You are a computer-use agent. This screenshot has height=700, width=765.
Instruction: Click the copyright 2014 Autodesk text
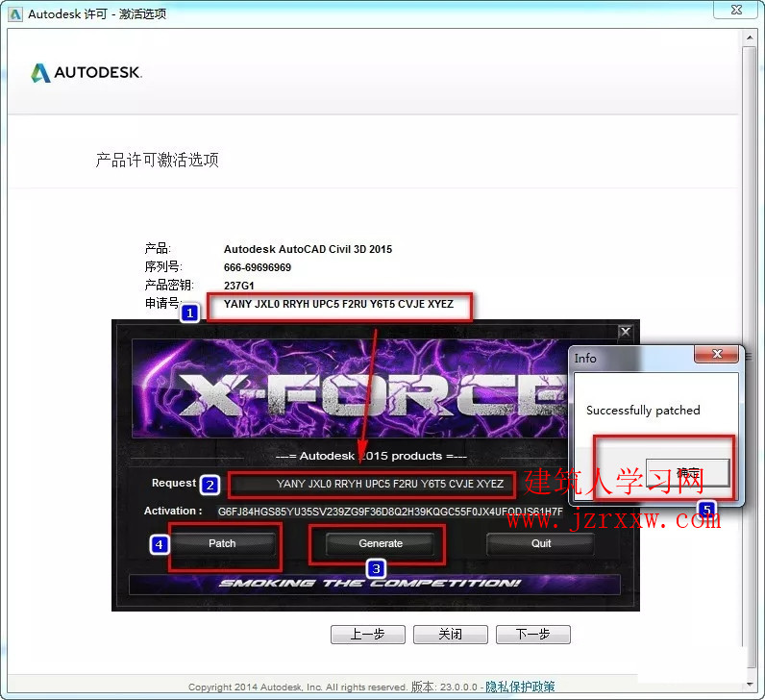[298, 687]
